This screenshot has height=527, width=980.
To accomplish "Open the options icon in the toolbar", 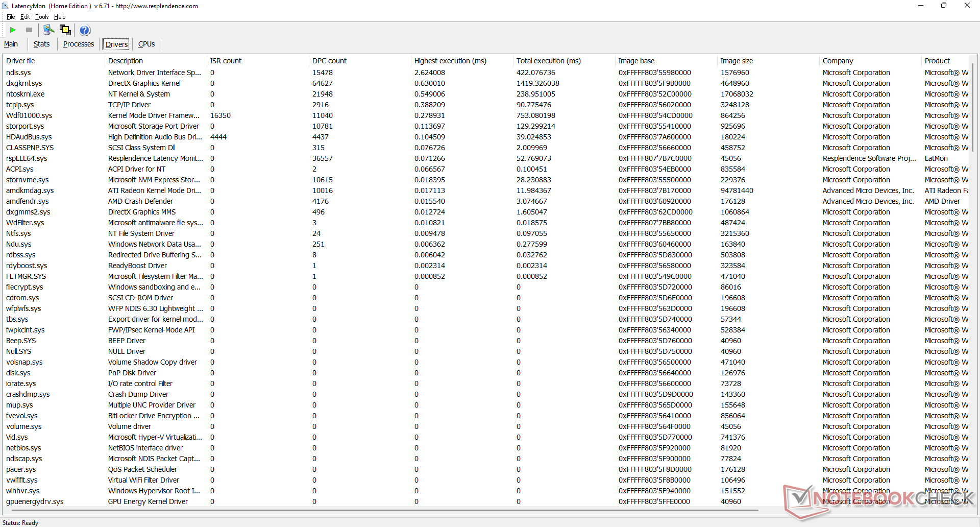I will pos(49,30).
